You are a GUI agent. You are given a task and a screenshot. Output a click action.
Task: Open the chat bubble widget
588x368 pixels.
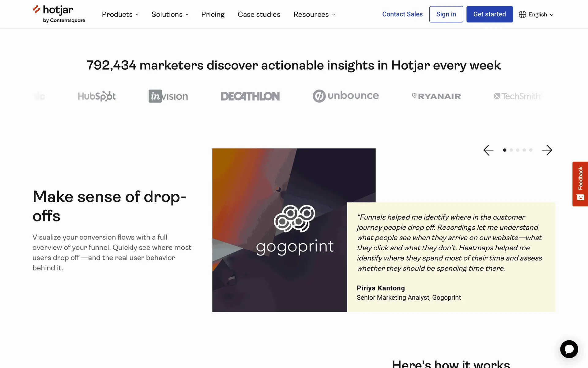pos(569,349)
